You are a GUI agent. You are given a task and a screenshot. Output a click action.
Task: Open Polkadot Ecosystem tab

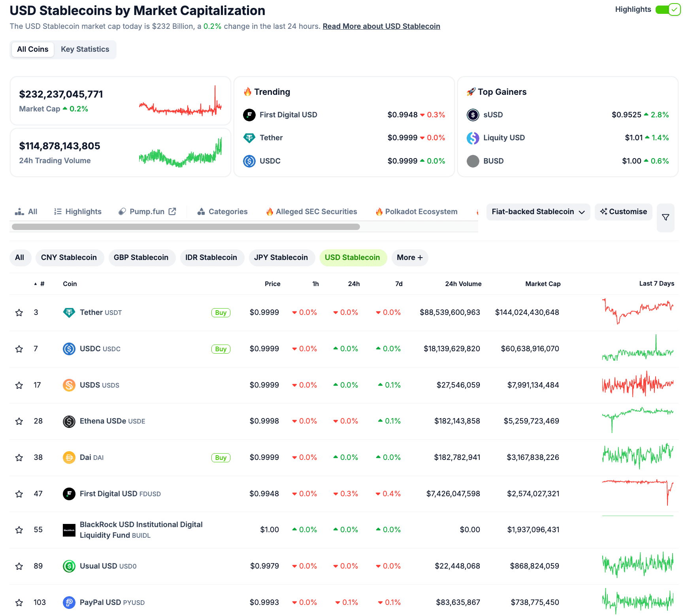click(417, 212)
